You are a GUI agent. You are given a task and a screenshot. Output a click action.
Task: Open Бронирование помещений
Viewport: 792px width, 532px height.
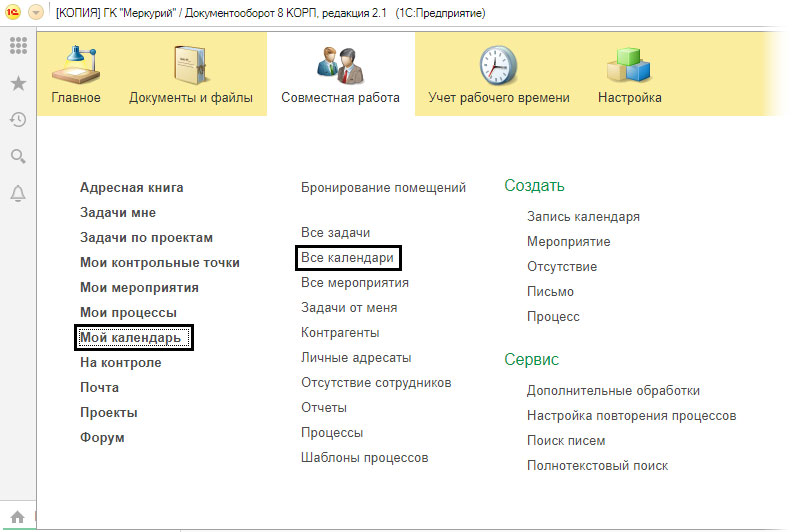point(383,187)
